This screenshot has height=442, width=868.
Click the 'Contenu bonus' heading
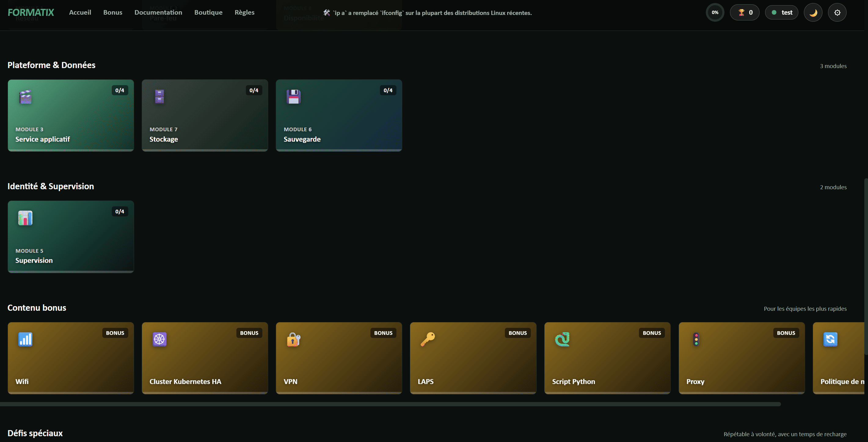pos(37,308)
